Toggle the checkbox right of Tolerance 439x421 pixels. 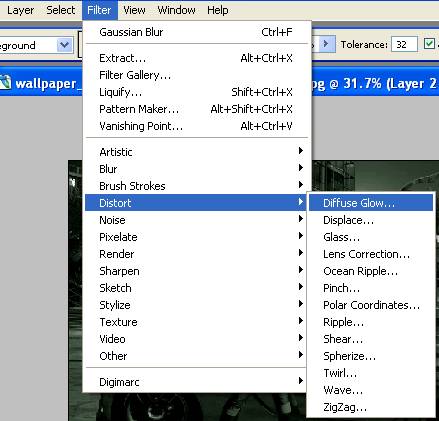click(x=429, y=44)
